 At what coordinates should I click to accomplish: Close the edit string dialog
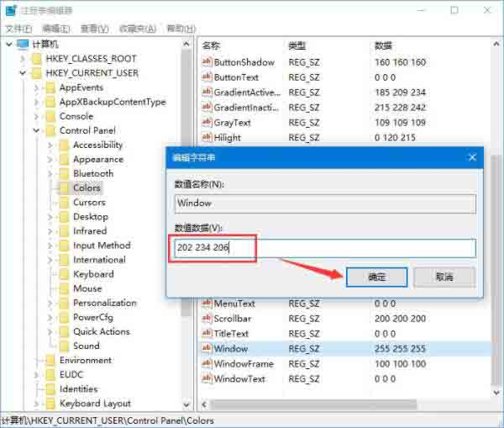click(472, 158)
